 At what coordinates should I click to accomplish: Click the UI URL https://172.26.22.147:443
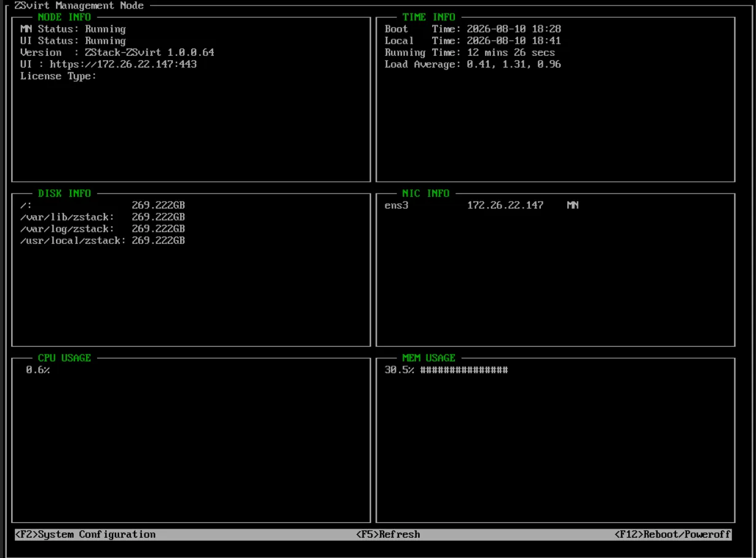[124, 64]
